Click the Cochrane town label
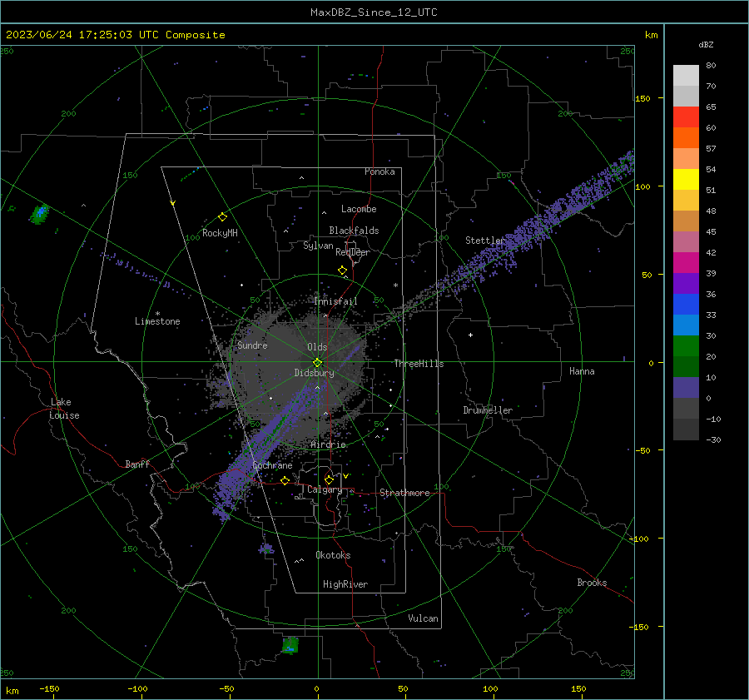The image size is (749, 700). point(272,465)
